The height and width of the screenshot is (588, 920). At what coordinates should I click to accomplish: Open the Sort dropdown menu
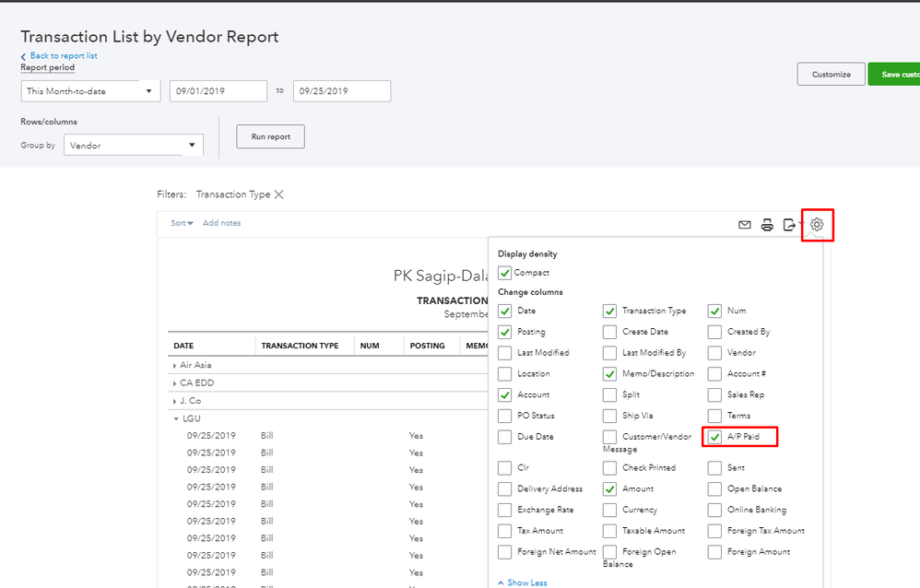pyautogui.click(x=182, y=223)
